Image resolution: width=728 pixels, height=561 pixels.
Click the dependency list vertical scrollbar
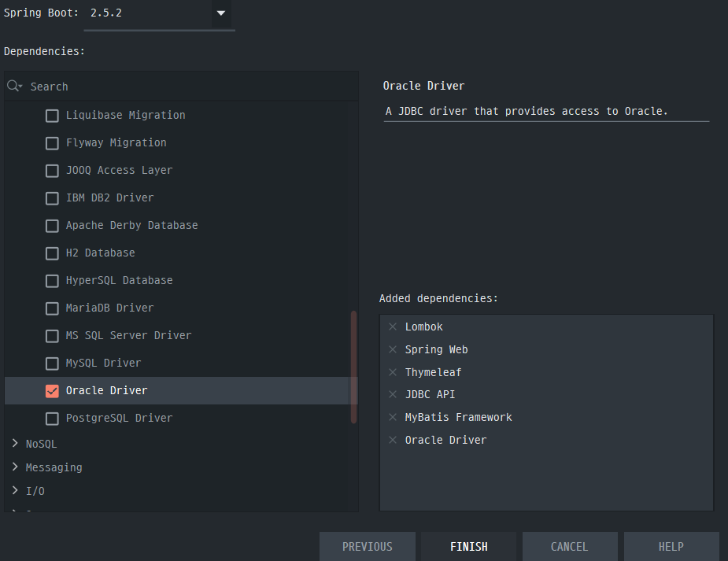coord(354,367)
